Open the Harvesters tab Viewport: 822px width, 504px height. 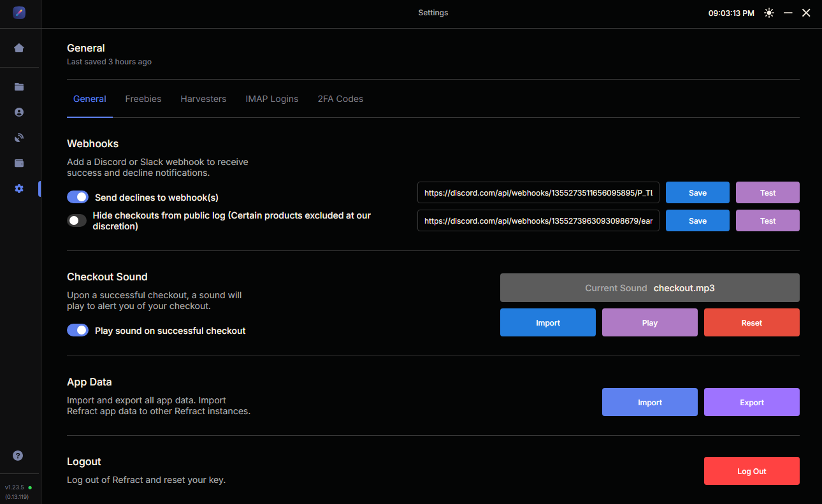coord(203,99)
